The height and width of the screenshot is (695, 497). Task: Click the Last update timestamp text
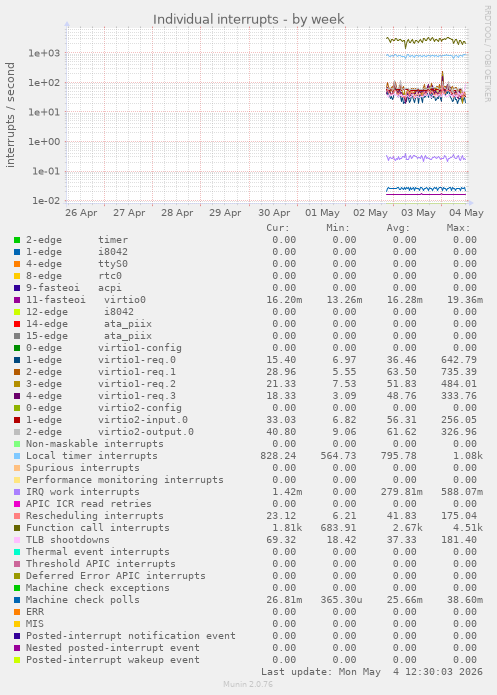pyautogui.click(x=372, y=672)
